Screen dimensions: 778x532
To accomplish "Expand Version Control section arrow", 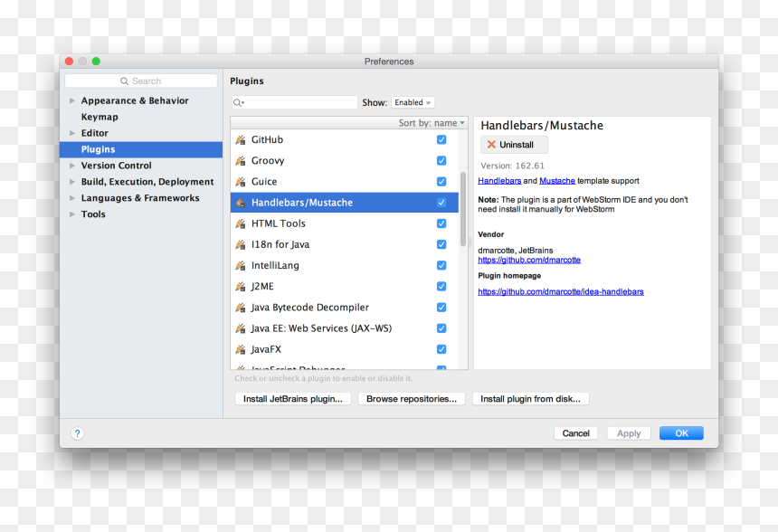I will [72, 166].
